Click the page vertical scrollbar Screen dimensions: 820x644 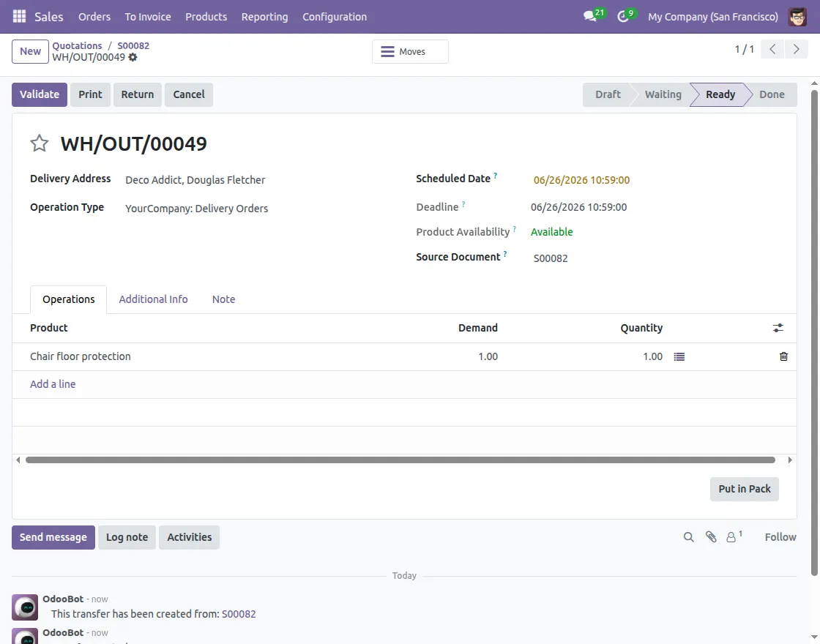pos(814,332)
